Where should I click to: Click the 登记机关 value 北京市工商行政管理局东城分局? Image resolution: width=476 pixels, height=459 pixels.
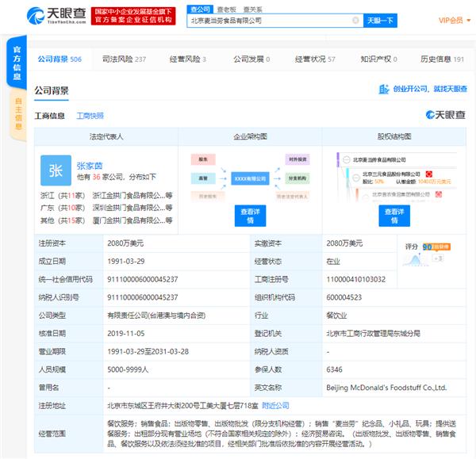pyautogui.click(x=373, y=334)
